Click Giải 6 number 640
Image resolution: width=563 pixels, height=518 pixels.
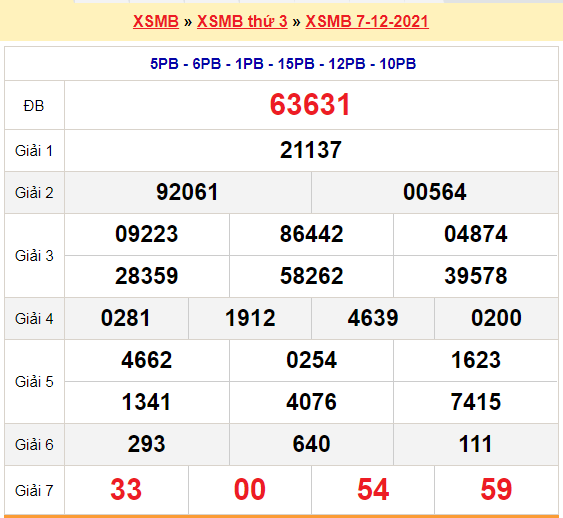click(311, 444)
